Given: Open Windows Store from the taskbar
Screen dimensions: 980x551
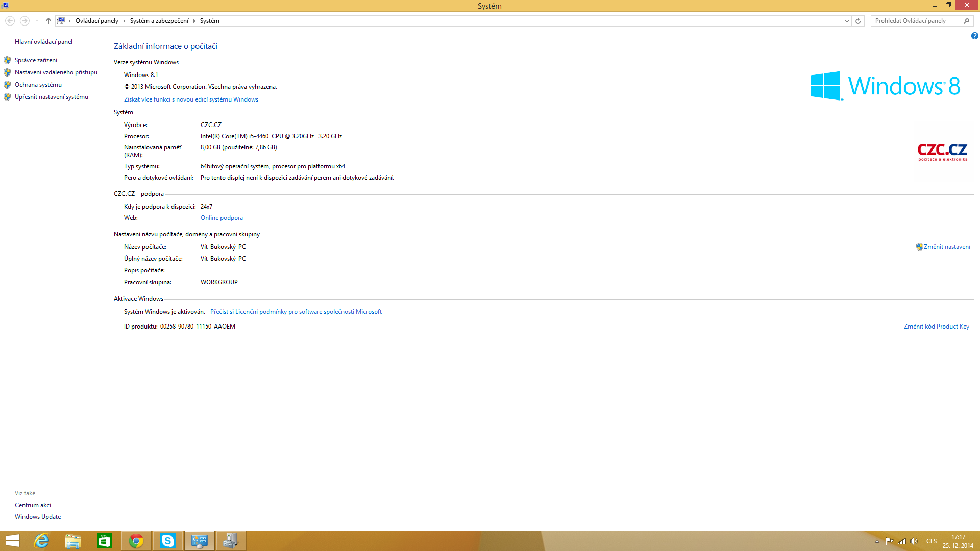Looking at the screenshot, I should pos(105,541).
